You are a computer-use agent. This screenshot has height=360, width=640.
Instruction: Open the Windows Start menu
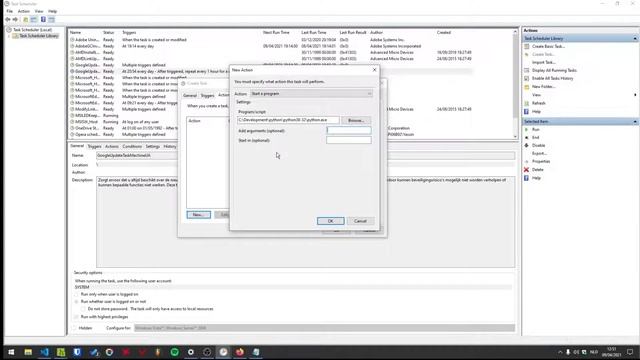11,352
